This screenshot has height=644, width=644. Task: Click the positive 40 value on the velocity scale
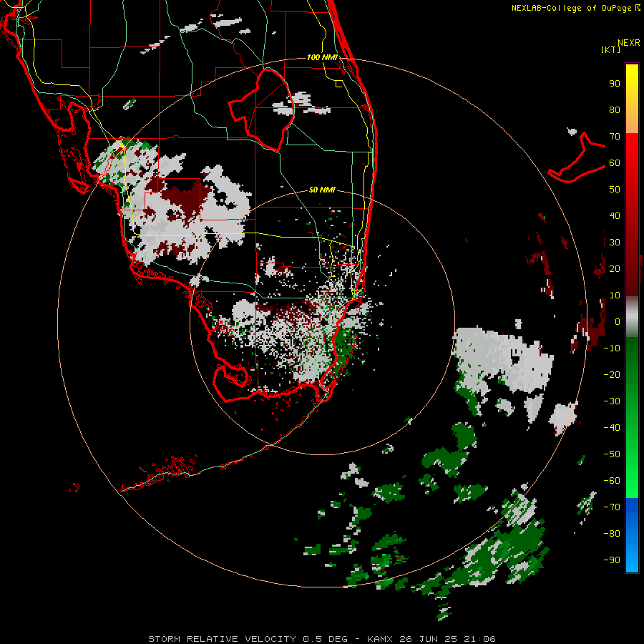coord(615,215)
